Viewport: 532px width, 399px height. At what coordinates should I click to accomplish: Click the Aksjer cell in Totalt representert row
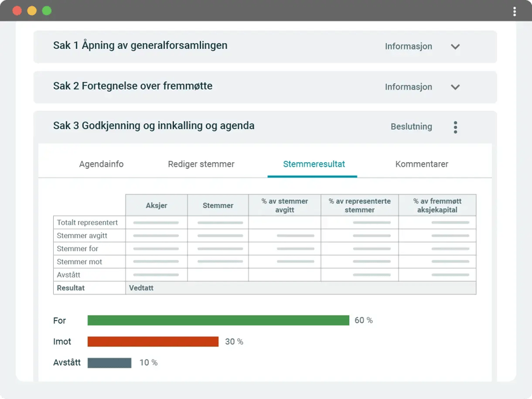(156, 223)
